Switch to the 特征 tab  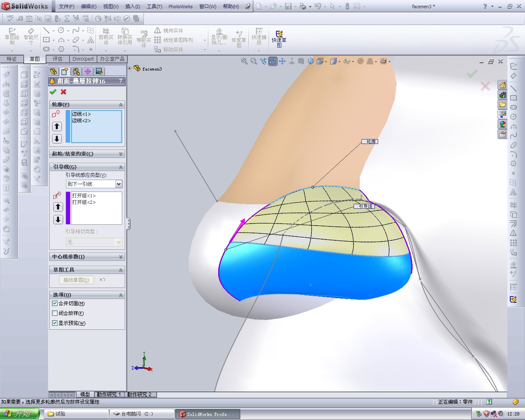click(x=11, y=59)
